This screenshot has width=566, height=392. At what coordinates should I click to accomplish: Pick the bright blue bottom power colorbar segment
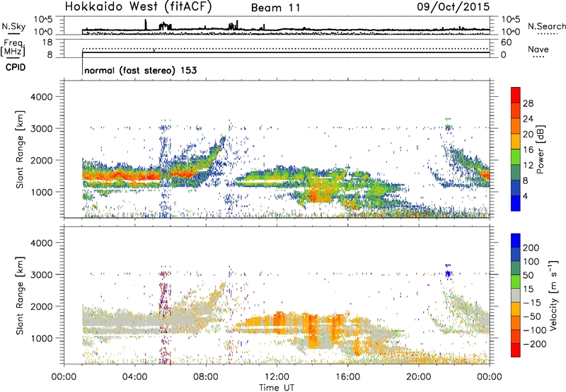click(516, 203)
